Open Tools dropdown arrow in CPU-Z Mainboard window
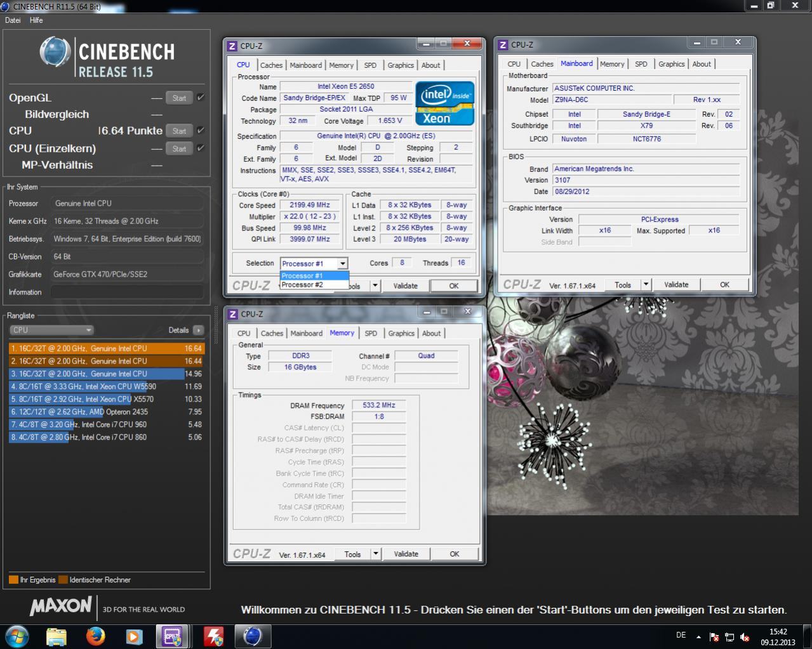This screenshot has width=812, height=649. coord(646,284)
